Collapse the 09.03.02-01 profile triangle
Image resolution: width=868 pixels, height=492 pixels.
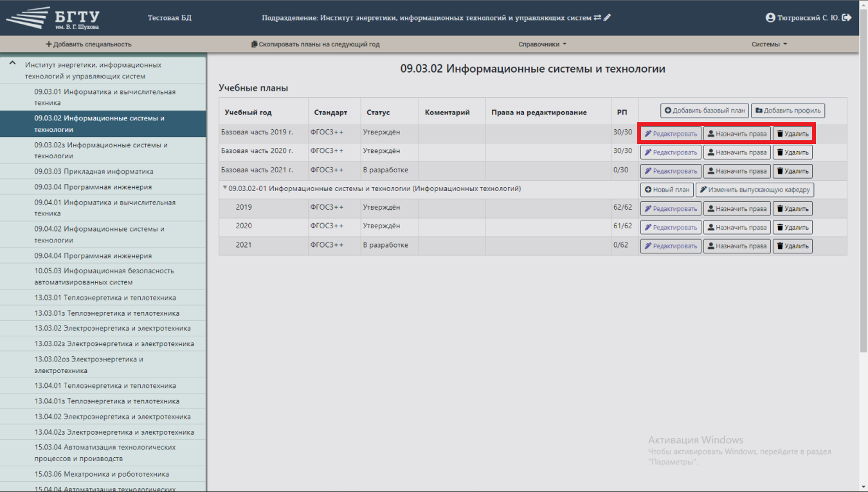click(x=225, y=188)
